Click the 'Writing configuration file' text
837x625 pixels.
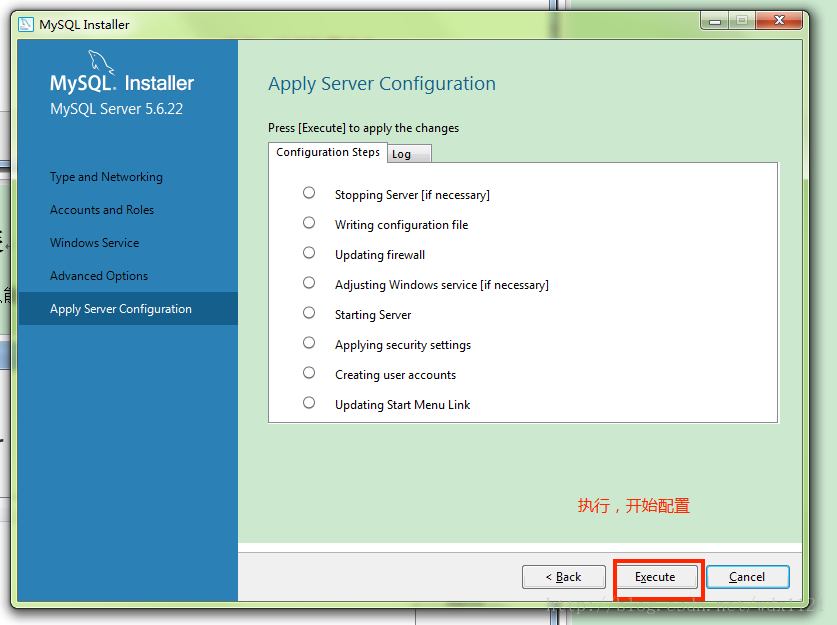(401, 225)
